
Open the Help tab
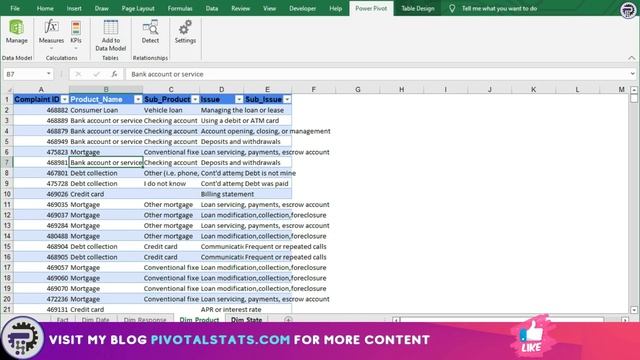click(336, 8)
